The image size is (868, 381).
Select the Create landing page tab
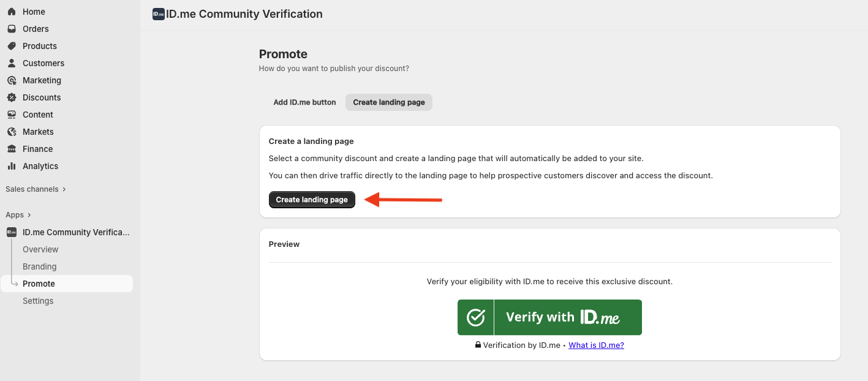pyautogui.click(x=389, y=102)
